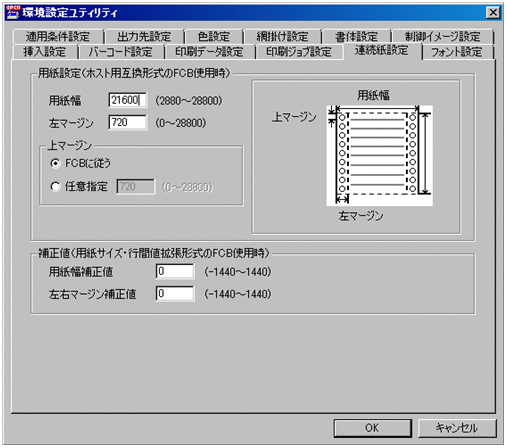Click the 用紙幅補正値 label
Viewport: 507px width, 448px height.
point(81,272)
